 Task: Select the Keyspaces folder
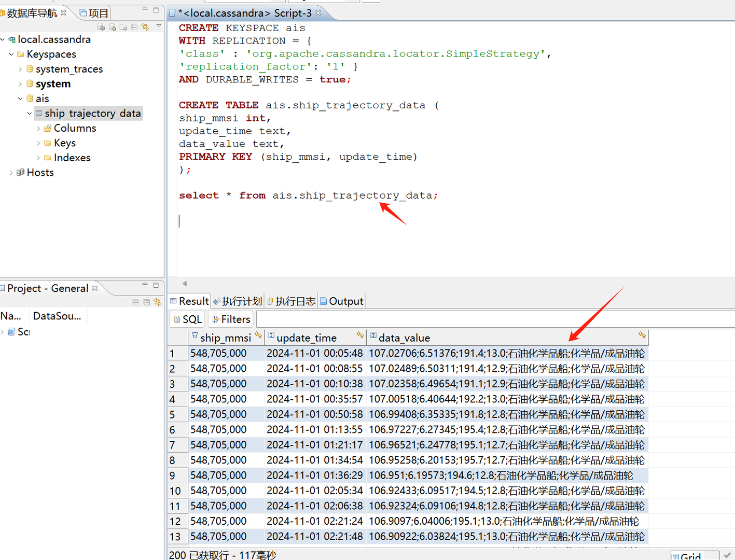(51, 54)
